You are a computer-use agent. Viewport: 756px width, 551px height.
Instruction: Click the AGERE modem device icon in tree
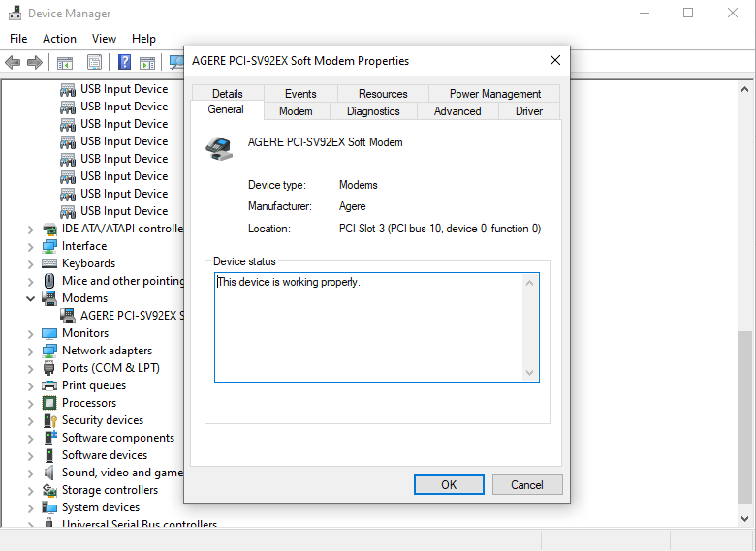pyautogui.click(x=68, y=316)
